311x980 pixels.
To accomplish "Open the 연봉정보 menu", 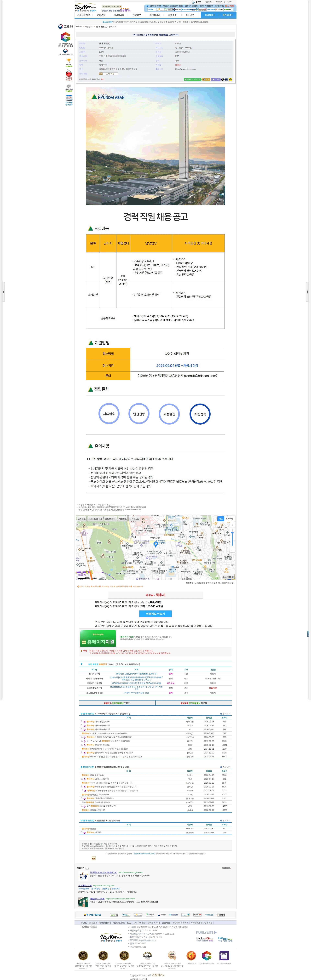I will pos(137,15).
